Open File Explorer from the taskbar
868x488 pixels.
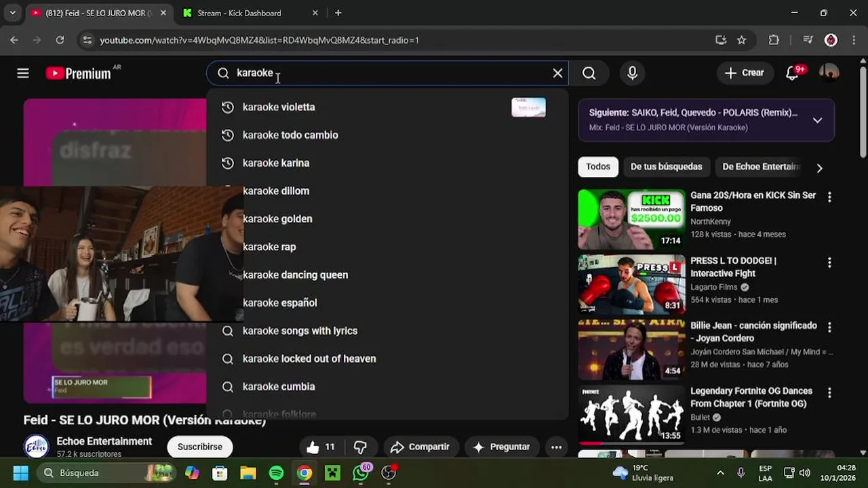click(248, 472)
